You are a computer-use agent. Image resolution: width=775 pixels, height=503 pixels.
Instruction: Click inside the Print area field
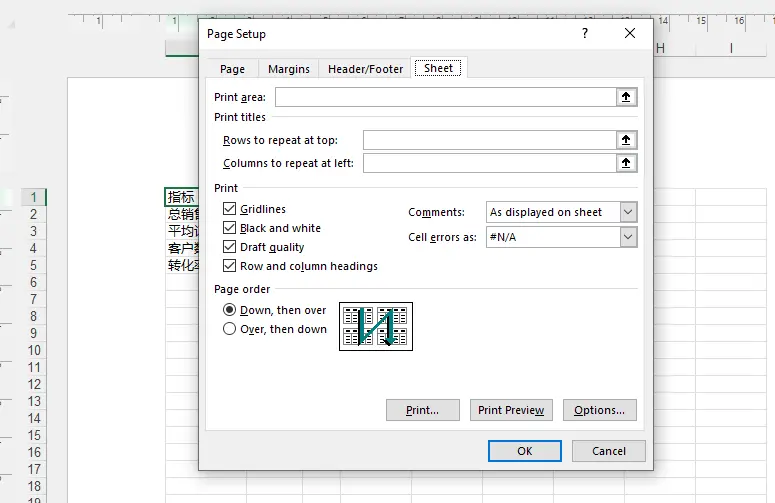[x=446, y=97]
